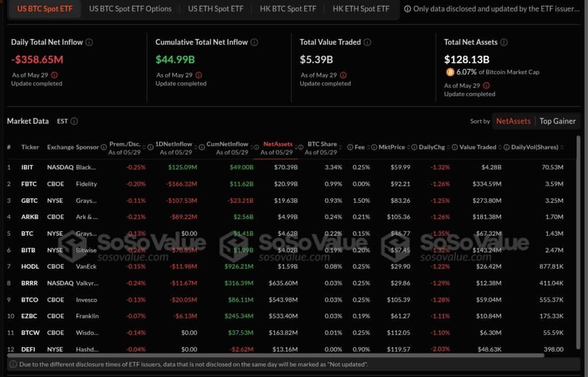Show info for Cumulative Total Net Inflow
The image size is (588, 377).
pyautogui.click(x=254, y=43)
